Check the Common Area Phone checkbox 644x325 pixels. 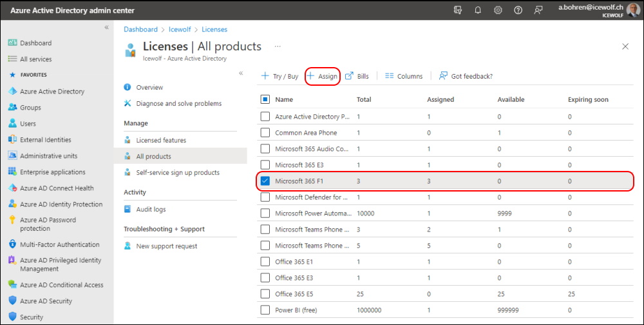point(265,132)
